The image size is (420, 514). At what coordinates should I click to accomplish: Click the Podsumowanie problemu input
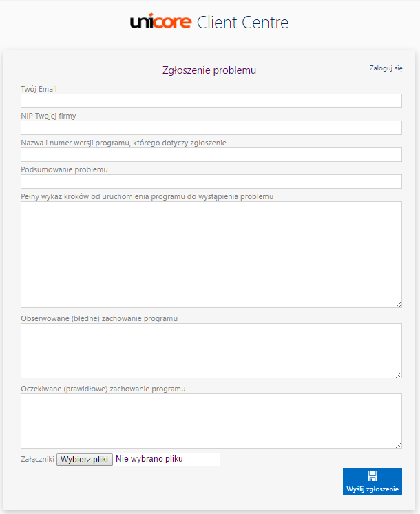click(211, 182)
